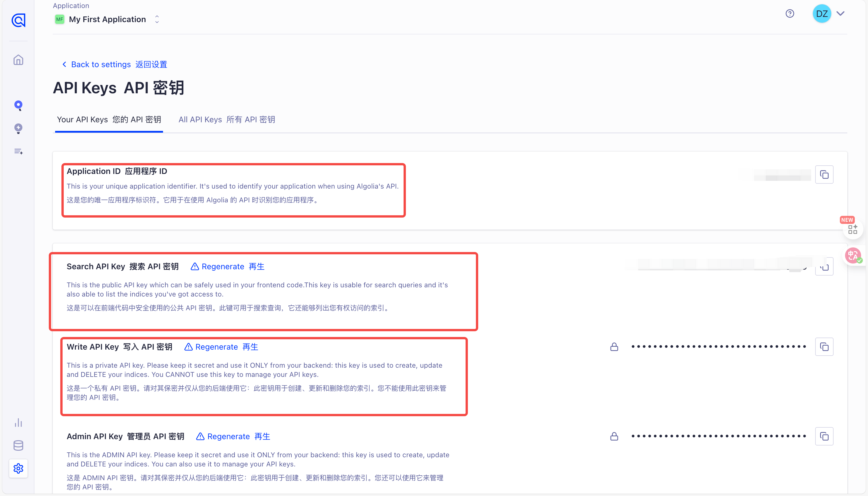This screenshot has height=496, width=868.
Task: Open the add-list icon in the sidebar
Action: (18, 151)
